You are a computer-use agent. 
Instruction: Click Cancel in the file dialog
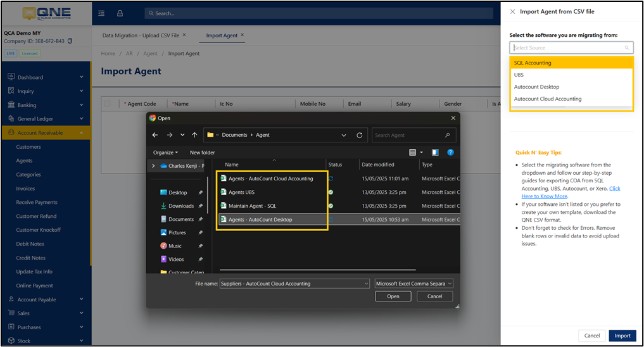tap(434, 296)
